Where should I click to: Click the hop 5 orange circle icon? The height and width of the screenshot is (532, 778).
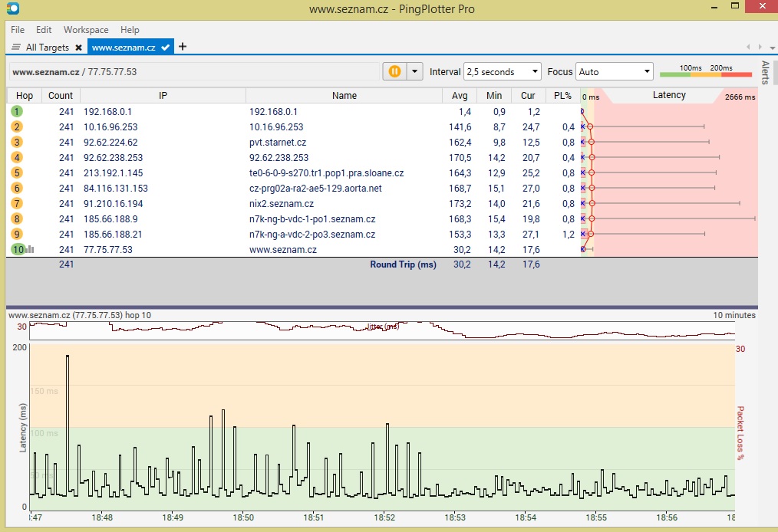click(x=17, y=172)
